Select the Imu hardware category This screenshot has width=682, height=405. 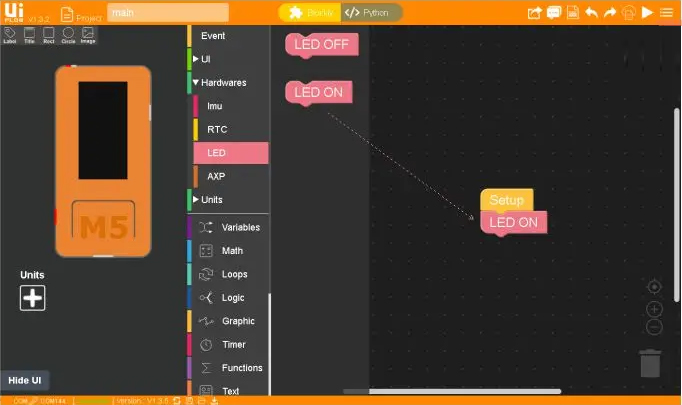pos(231,106)
